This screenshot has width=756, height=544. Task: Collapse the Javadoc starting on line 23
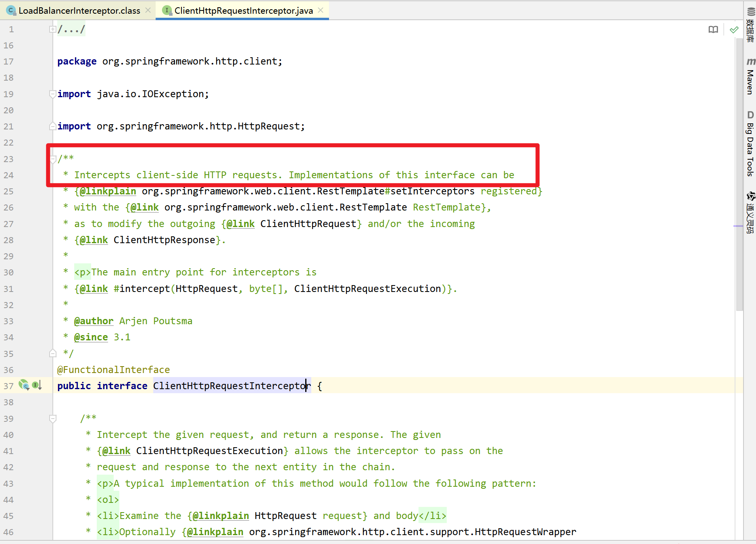click(52, 159)
